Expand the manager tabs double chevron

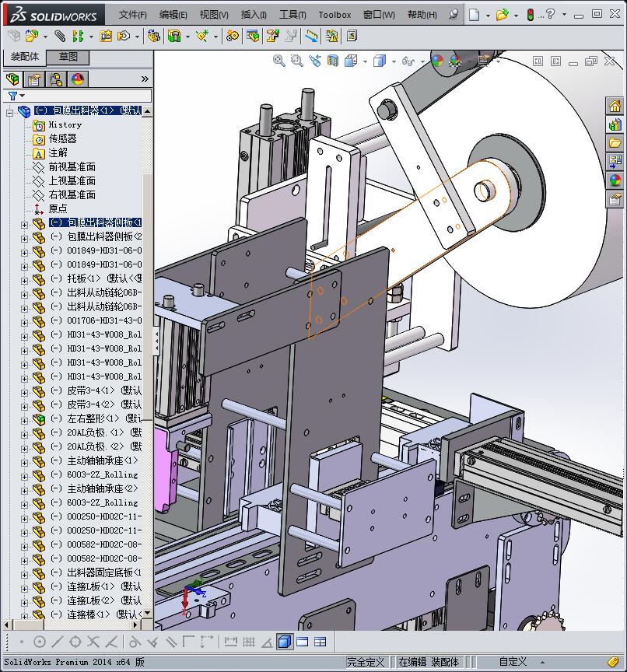(145, 79)
